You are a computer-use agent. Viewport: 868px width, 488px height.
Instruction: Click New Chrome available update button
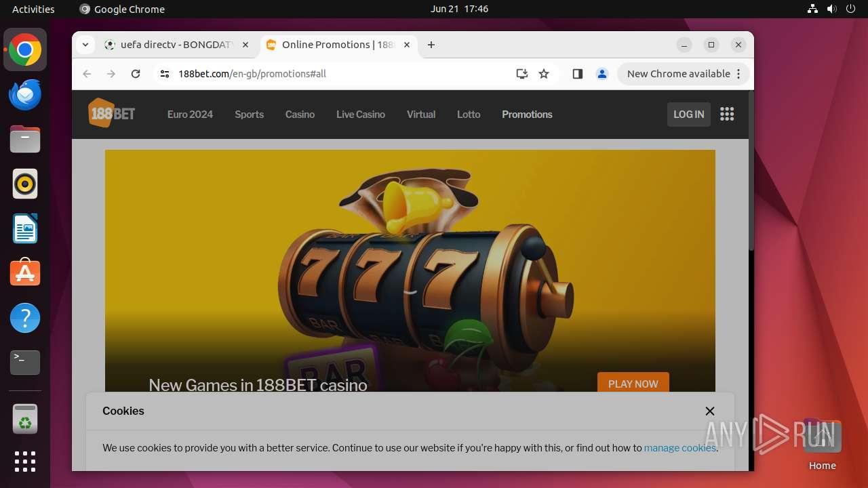[x=683, y=74]
